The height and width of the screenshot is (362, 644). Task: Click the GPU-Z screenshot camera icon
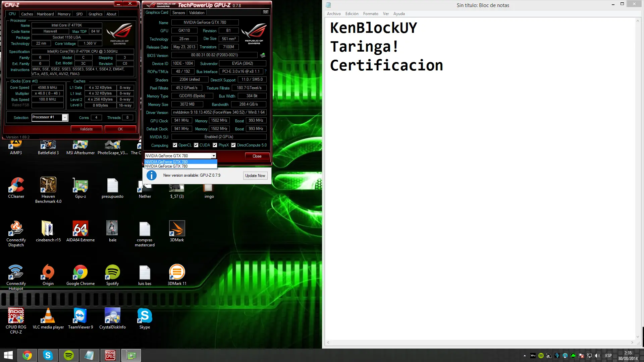pos(266,12)
